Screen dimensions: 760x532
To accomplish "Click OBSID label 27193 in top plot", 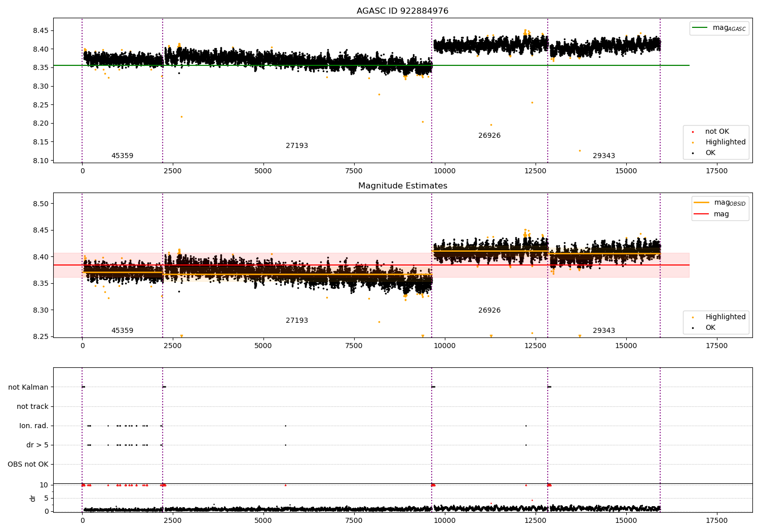I will tap(297, 146).
